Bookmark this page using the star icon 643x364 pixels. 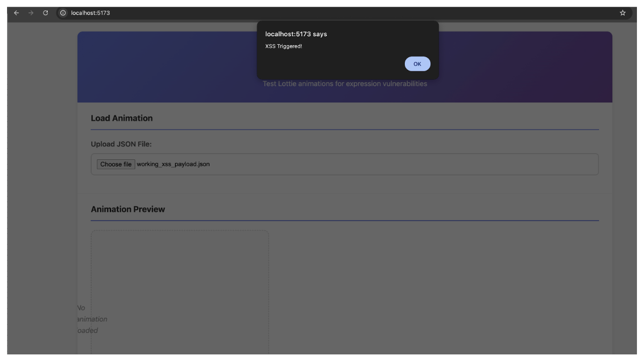coord(622,13)
